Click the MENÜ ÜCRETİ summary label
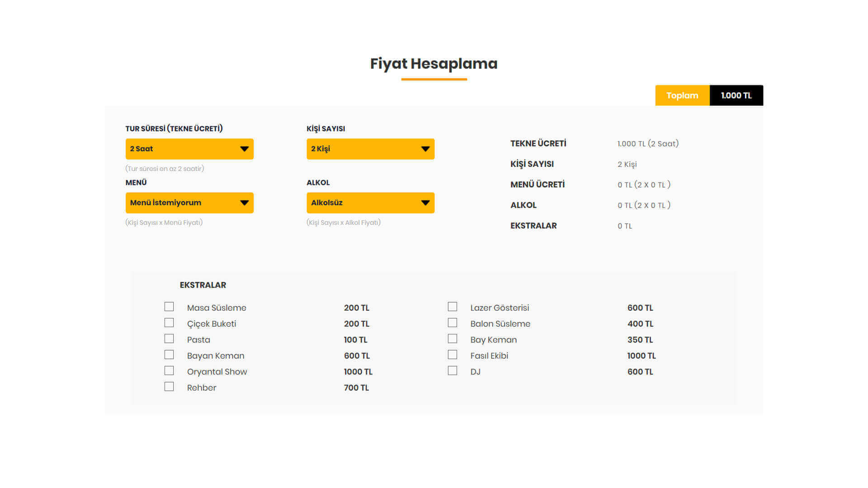 coord(538,184)
